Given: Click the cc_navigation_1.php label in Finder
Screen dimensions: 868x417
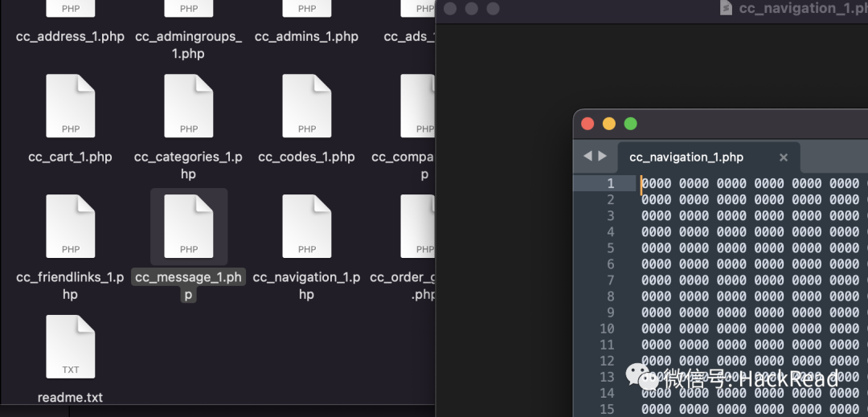Looking at the screenshot, I should (307, 285).
